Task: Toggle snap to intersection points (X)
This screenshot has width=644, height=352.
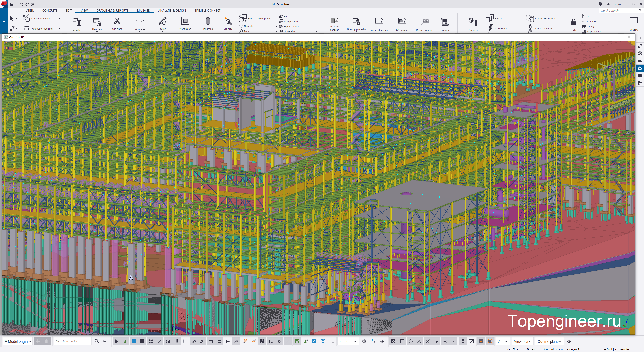Action: click(x=428, y=341)
